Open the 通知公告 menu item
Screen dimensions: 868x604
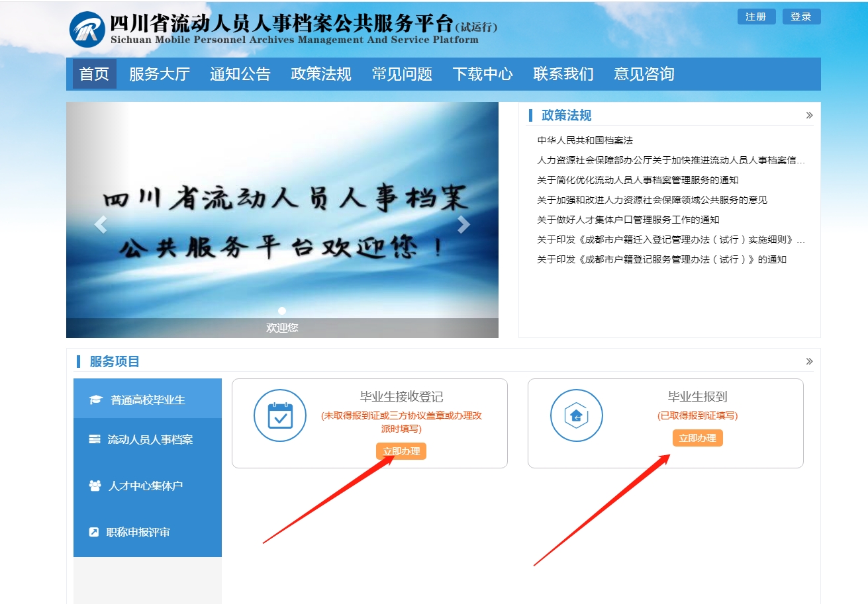pos(240,74)
